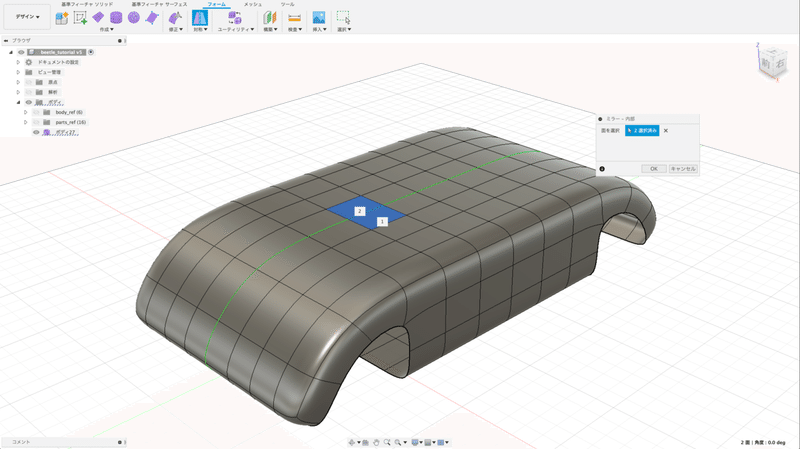Switch to 基準フィーチャ サーフェス tab

[x=159, y=4]
